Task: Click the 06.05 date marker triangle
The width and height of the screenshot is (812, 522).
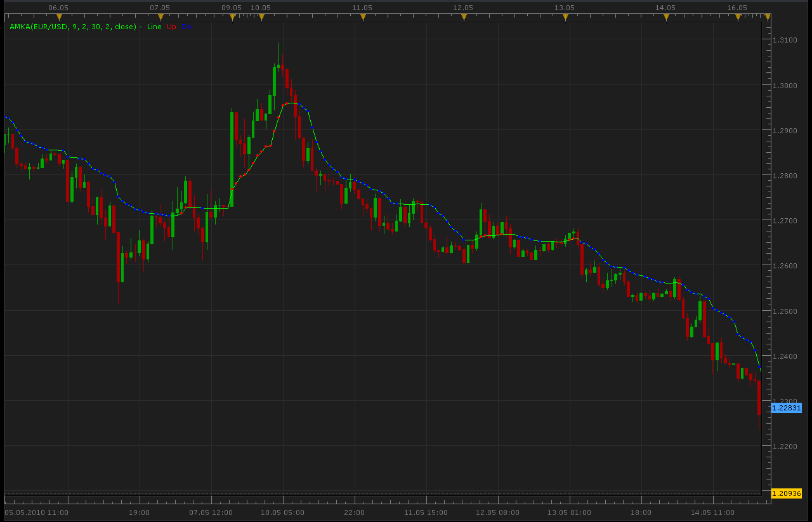Action: tap(59, 17)
